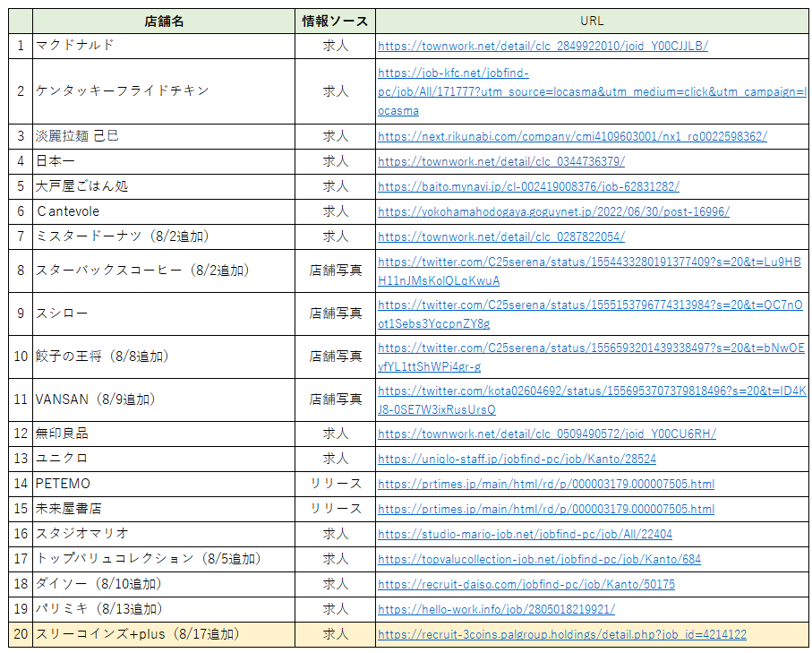Screen dimensions: 812x653
Task: Click the 求人 cell in the スリーコインズ+plus row
Action: coord(335,635)
